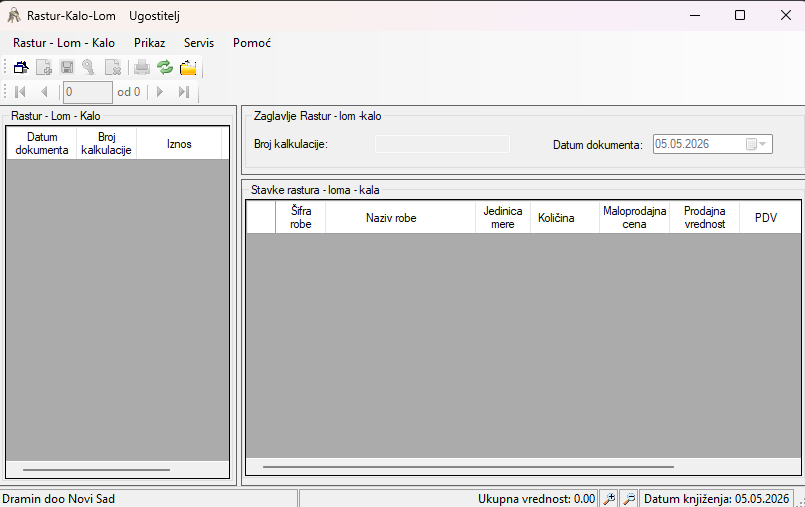805x507 pixels.
Task: Click the printer icon in the toolbar
Action: coord(142,67)
